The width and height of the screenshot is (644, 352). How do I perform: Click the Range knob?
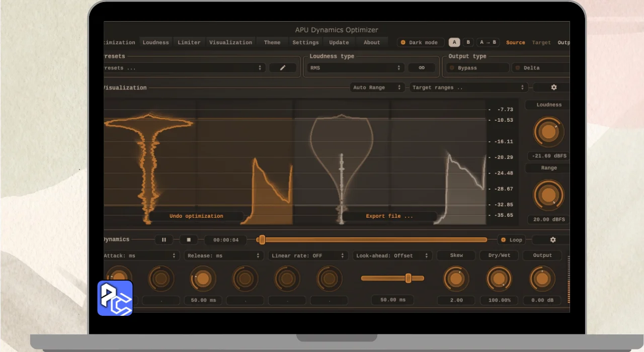pos(548,195)
